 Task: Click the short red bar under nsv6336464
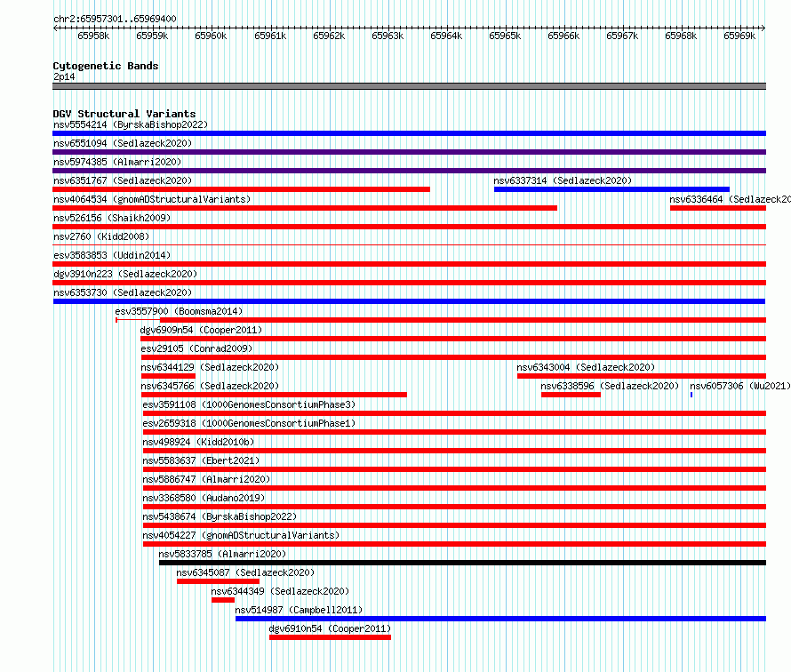tap(718, 208)
